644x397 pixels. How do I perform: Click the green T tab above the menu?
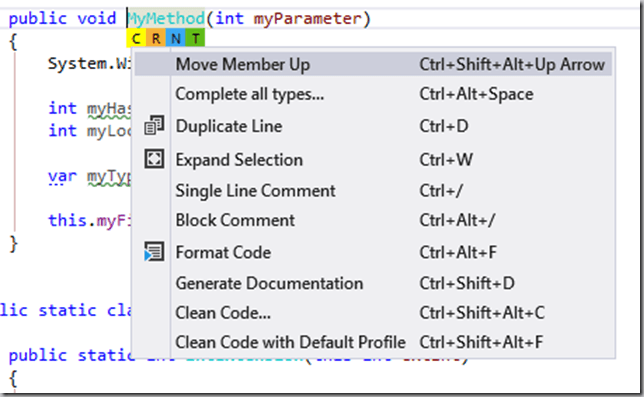click(195, 39)
